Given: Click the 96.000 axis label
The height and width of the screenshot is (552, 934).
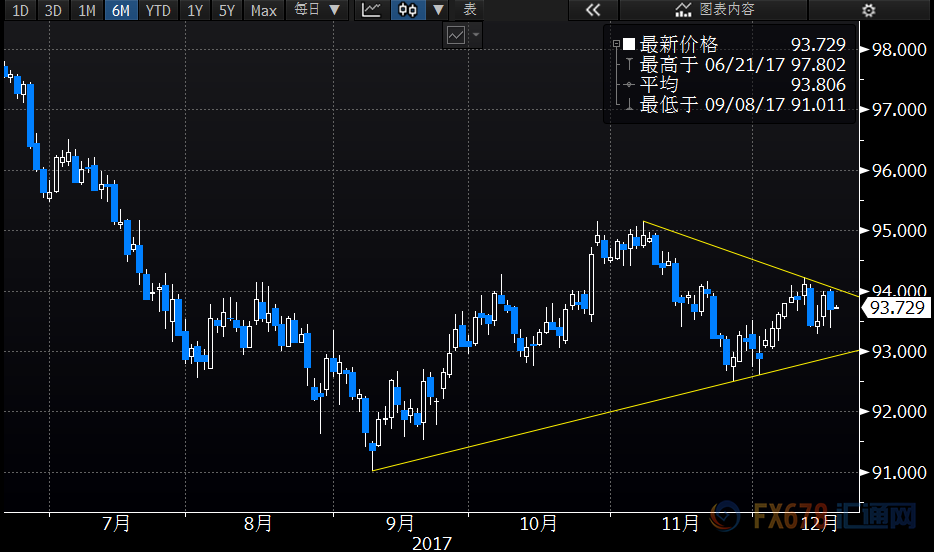Looking at the screenshot, I should [x=899, y=171].
